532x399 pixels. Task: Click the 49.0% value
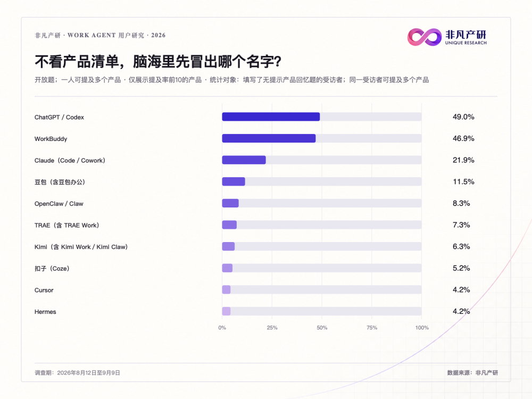coord(463,117)
